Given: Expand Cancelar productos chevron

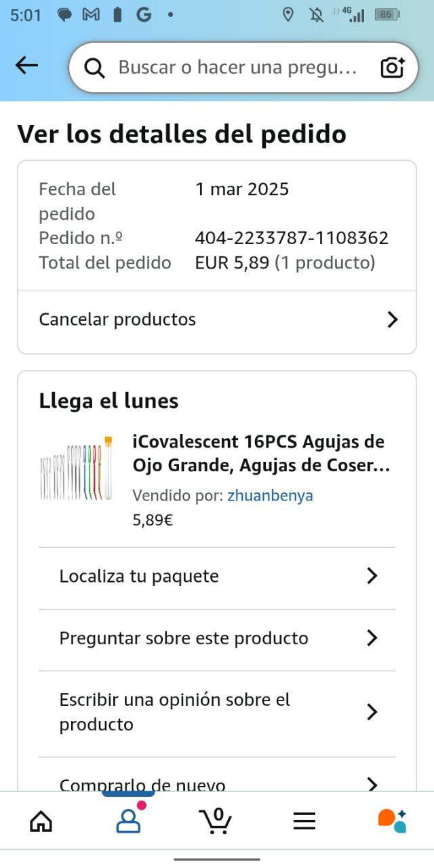Looking at the screenshot, I should pyautogui.click(x=392, y=320).
